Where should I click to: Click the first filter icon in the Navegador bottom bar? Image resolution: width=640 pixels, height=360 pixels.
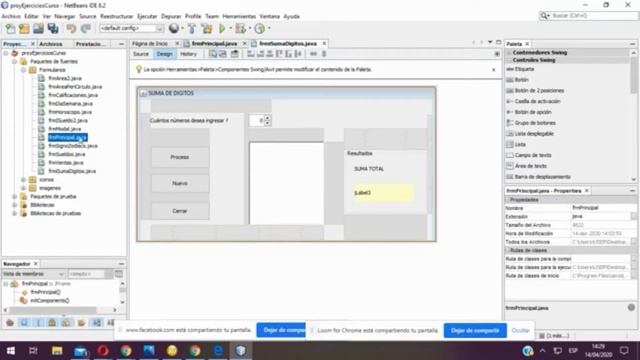pyautogui.click(x=10, y=323)
